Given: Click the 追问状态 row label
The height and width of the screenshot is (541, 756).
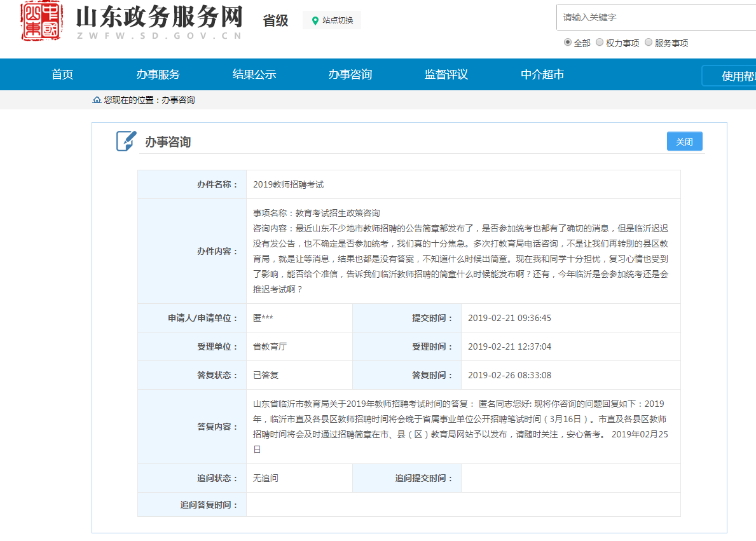Looking at the screenshot, I should pos(217,478).
